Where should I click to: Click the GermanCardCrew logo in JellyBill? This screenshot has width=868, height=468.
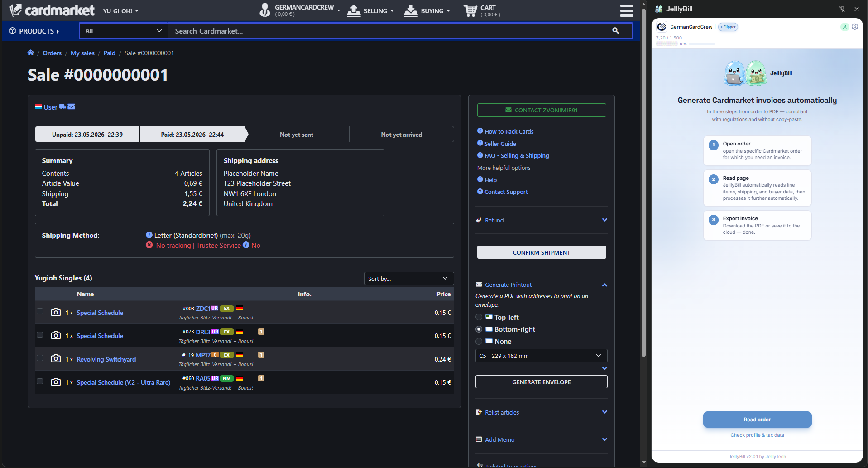(x=662, y=27)
